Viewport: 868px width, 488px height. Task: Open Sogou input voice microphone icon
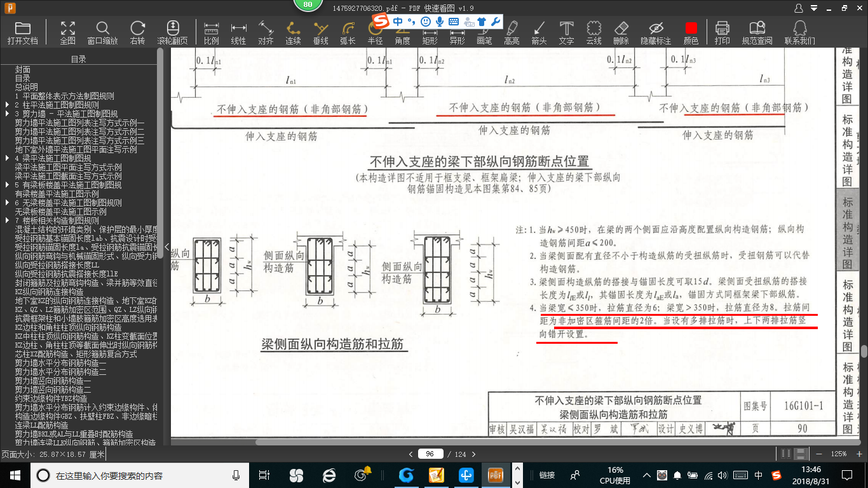(x=439, y=22)
